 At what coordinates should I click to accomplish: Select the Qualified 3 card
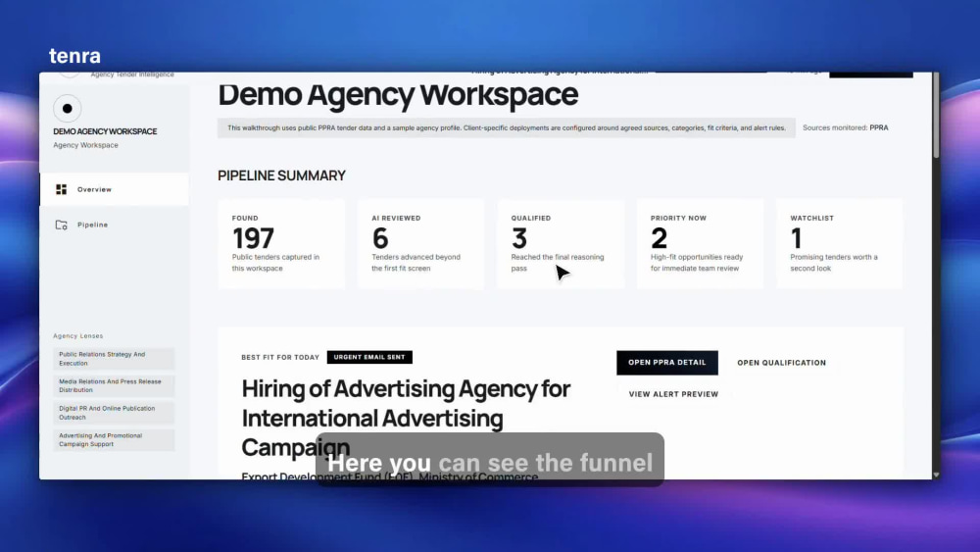pyautogui.click(x=561, y=244)
